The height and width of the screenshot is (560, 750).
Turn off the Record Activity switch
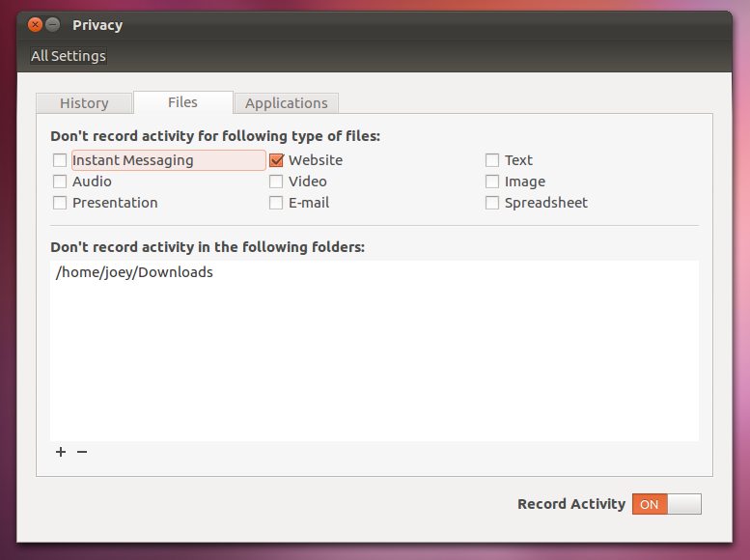point(666,504)
